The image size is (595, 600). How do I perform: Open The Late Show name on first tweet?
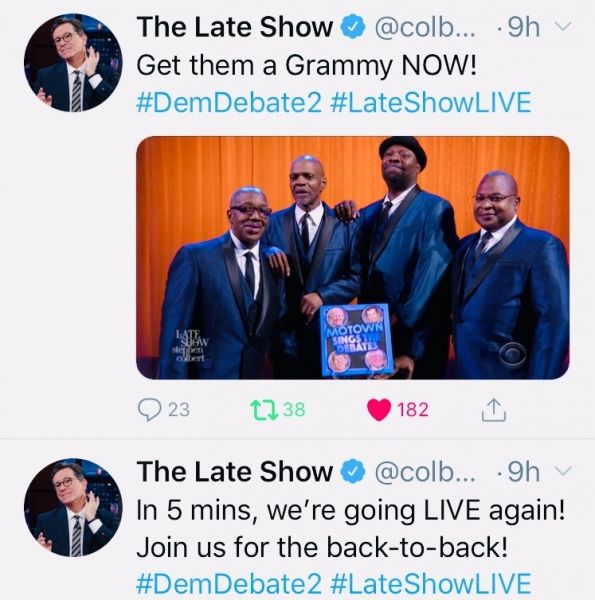point(235,27)
